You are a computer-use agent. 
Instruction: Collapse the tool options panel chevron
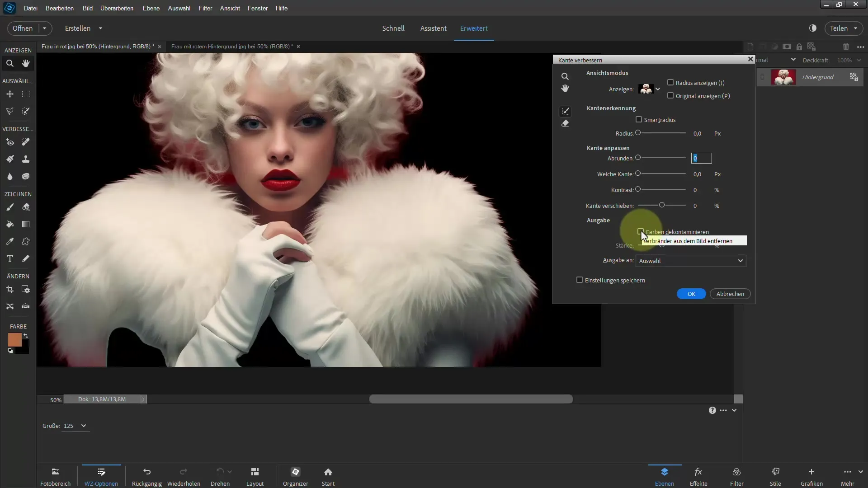pos(734,410)
